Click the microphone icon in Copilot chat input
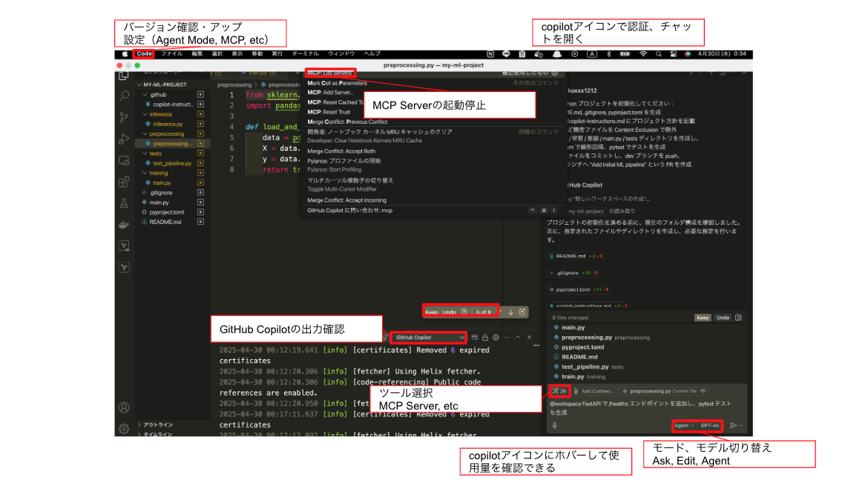Screen dimensions: 868x486 pos(554,425)
